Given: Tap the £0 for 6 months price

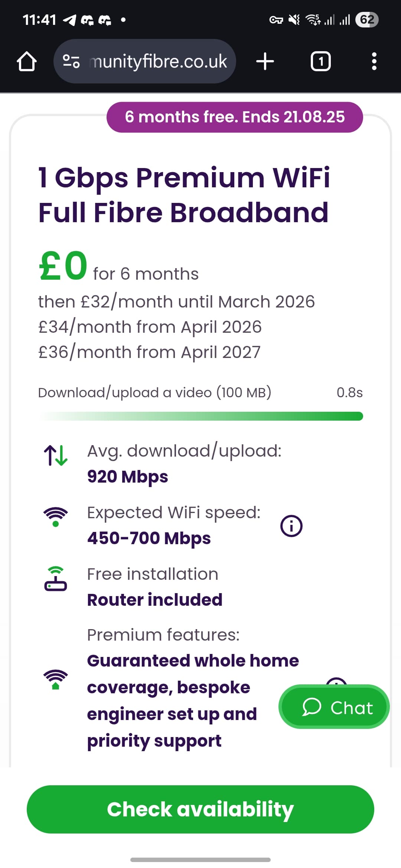Looking at the screenshot, I should point(119,266).
